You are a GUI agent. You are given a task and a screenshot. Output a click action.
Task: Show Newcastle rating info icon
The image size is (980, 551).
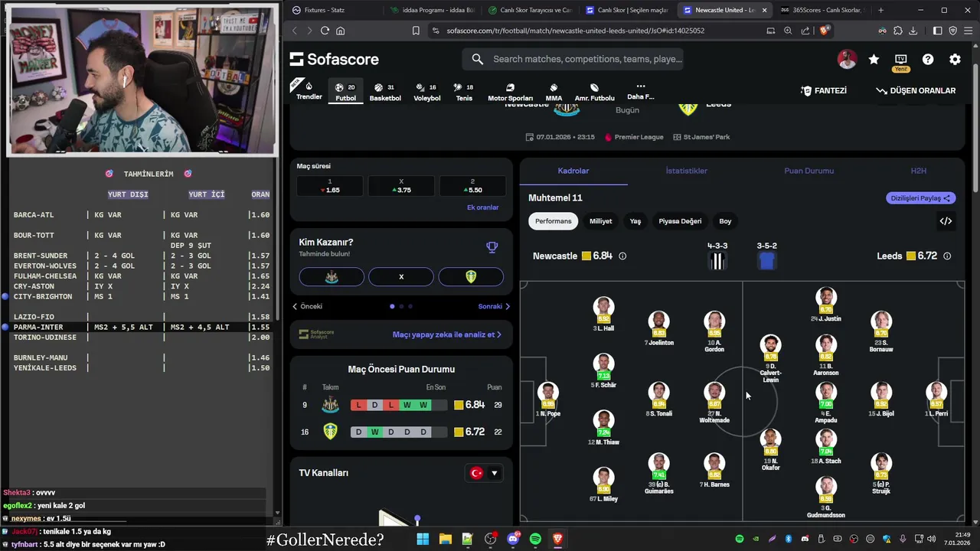[622, 256]
